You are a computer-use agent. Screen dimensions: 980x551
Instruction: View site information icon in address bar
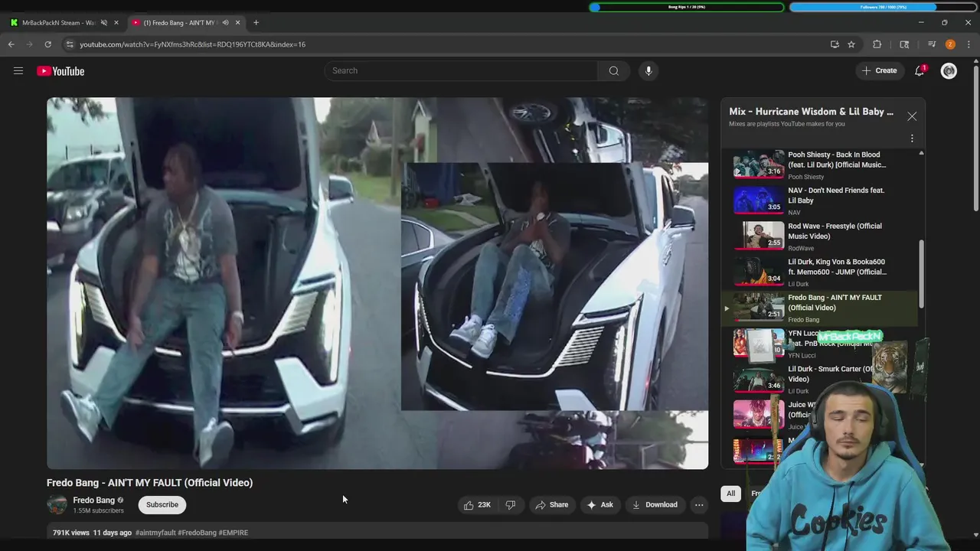click(70, 44)
